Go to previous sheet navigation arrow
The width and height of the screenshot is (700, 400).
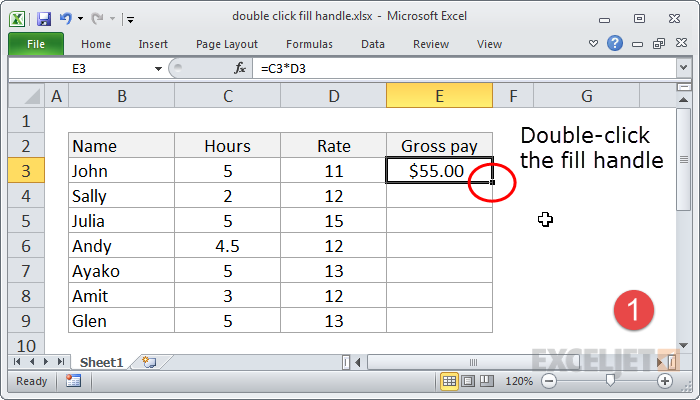tap(32, 362)
